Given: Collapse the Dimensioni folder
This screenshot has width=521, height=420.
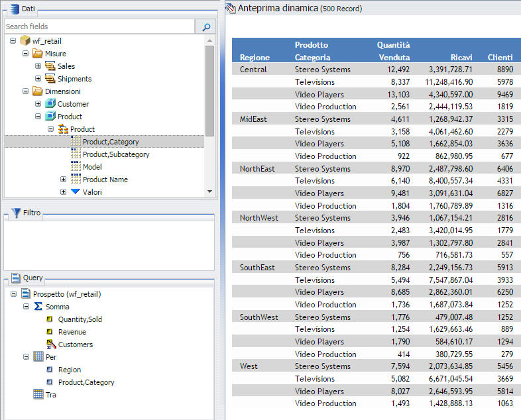Looking at the screenshot, I should (26, 91).
